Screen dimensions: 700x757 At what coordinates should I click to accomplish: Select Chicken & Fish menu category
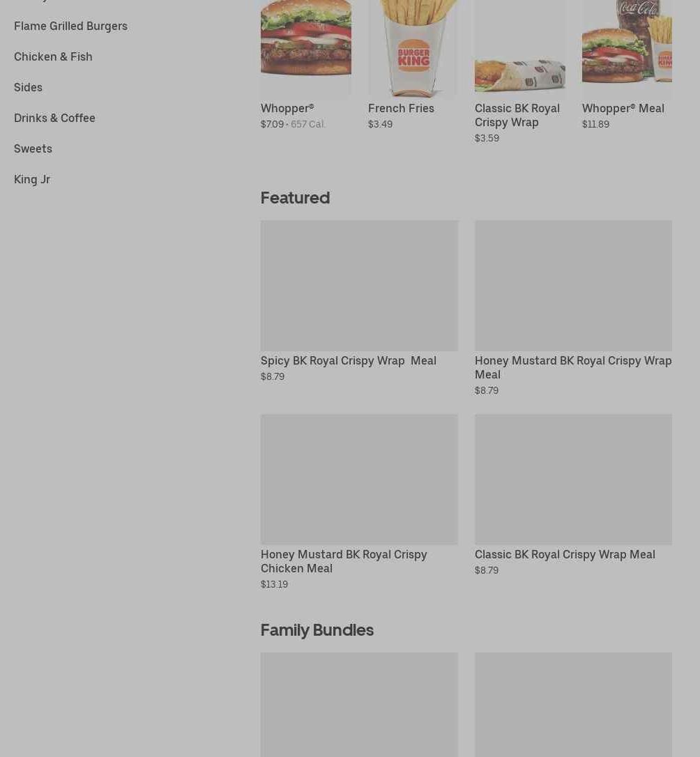coord(53,56)
